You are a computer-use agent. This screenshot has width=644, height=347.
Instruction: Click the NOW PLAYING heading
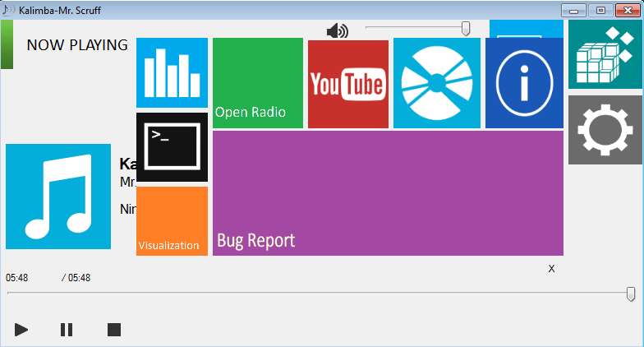[77, 44]
